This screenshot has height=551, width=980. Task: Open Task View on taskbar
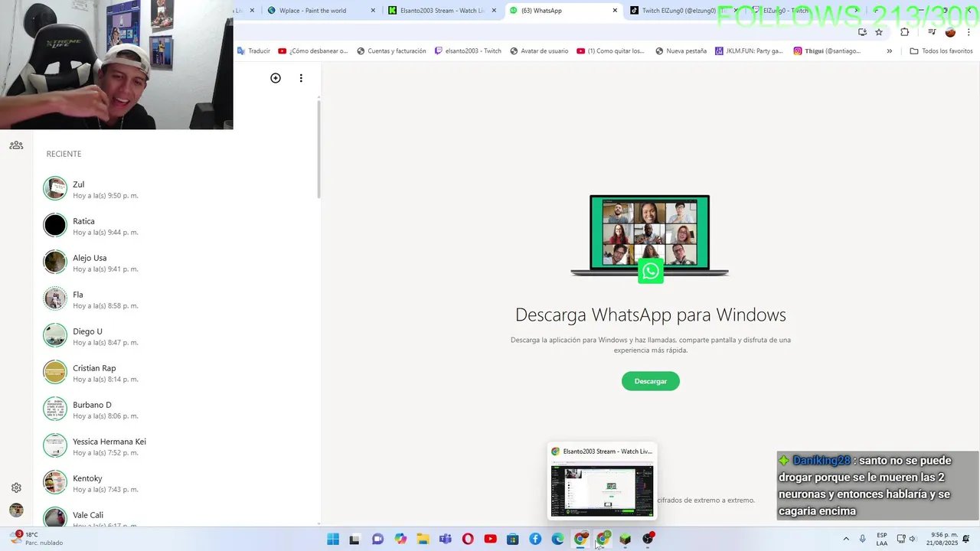354,540
